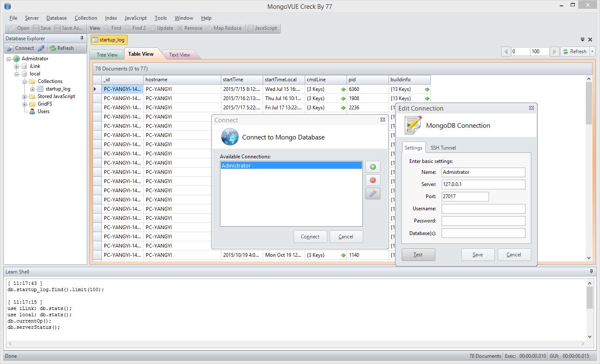600x364 pixels.
Task: Click the next page arrow icon
Action: [554, 52]
